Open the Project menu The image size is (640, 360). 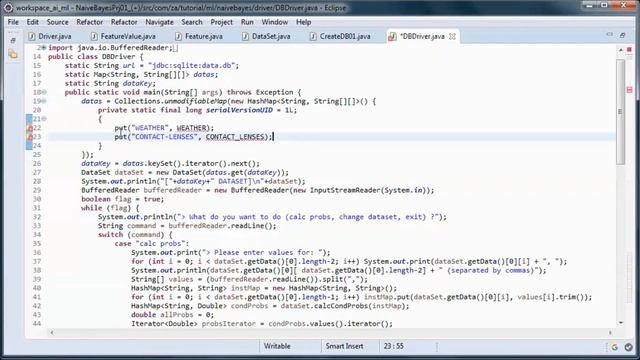[222, 22]
